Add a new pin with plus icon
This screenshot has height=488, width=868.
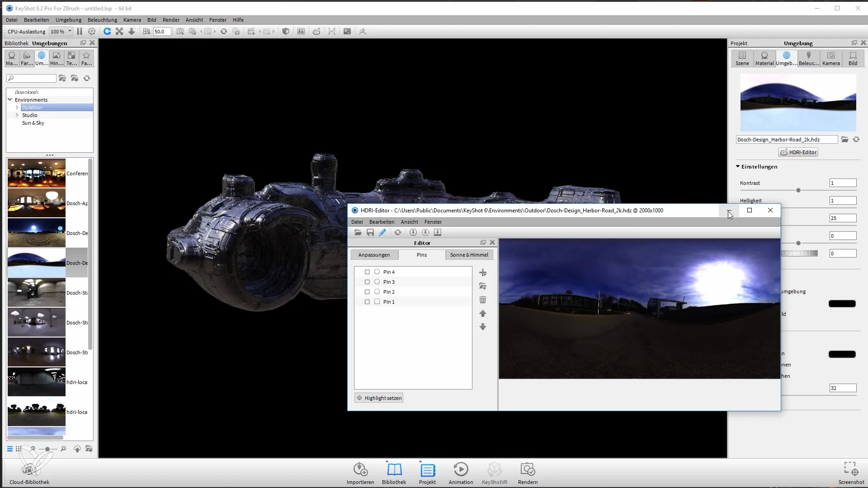483,273
